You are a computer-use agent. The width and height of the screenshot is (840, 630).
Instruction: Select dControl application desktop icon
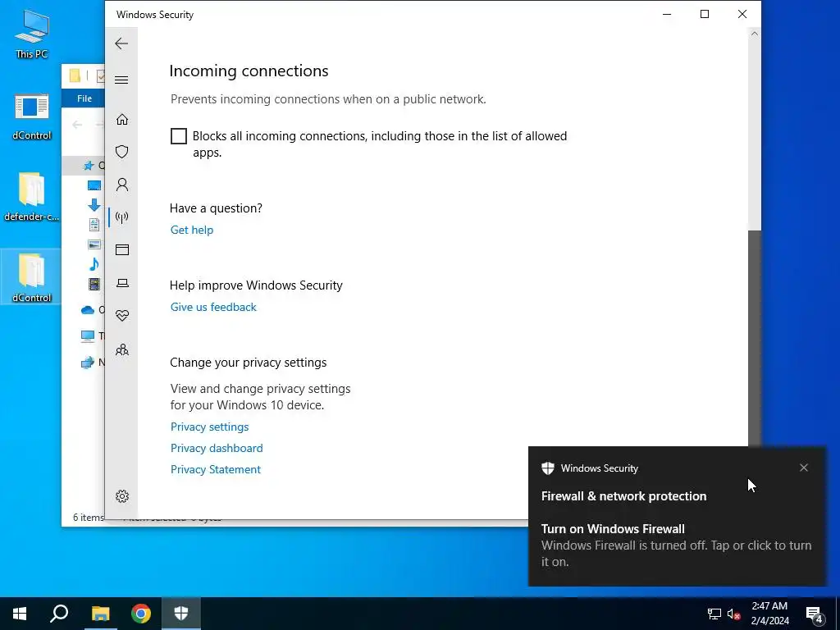[32, 116]
